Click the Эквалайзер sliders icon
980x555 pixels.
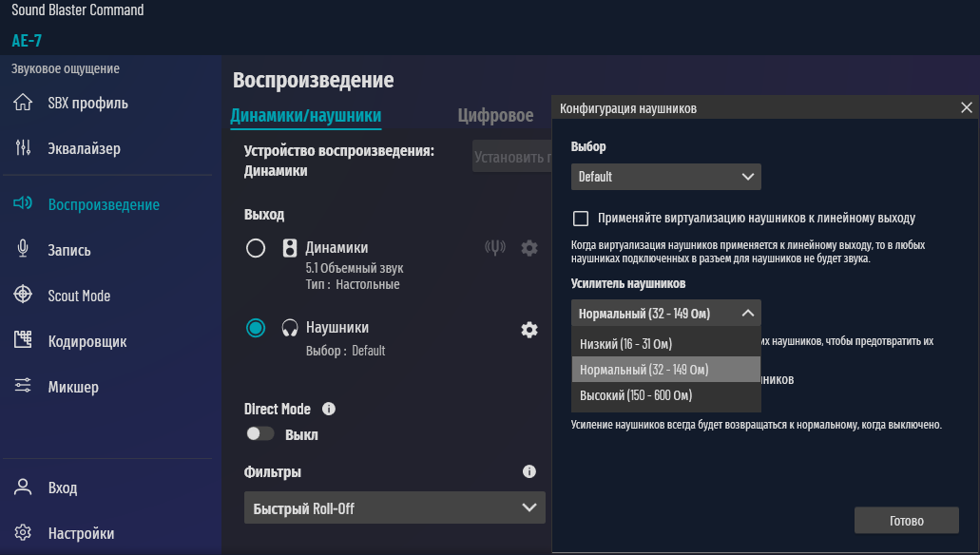(x=24, y=148)
